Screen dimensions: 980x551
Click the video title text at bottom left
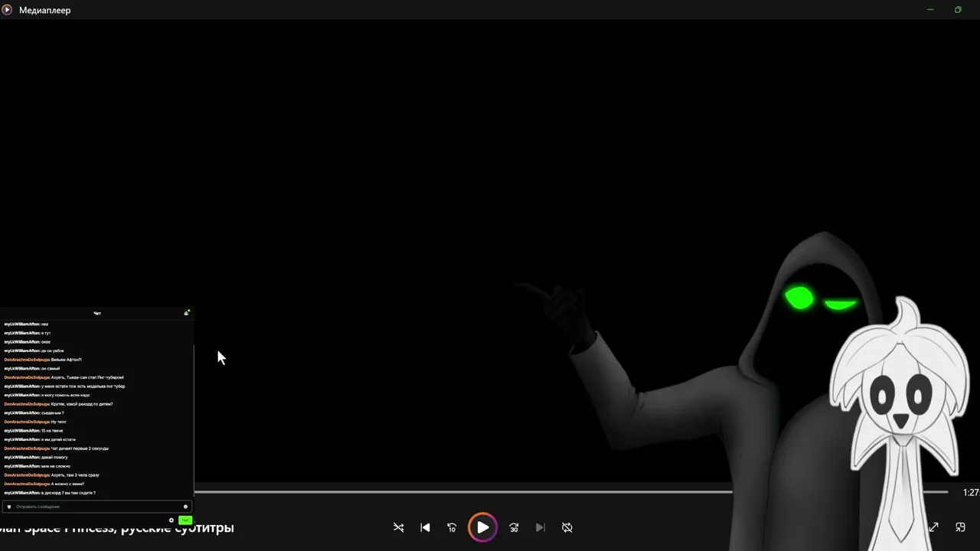pos(117,527)
